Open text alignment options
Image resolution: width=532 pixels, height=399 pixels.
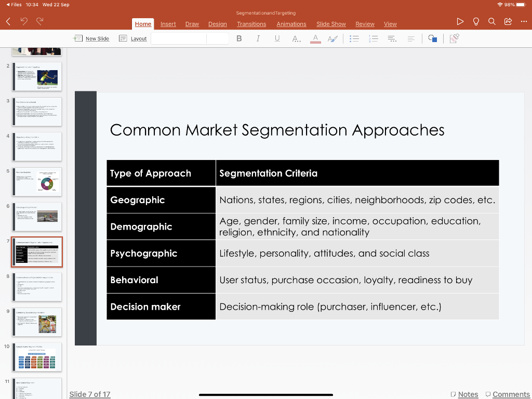[x=392, y=38]
